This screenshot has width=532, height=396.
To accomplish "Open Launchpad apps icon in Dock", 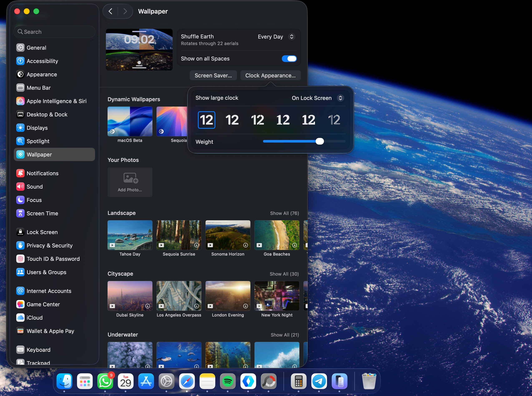I will tap(85, 381).
